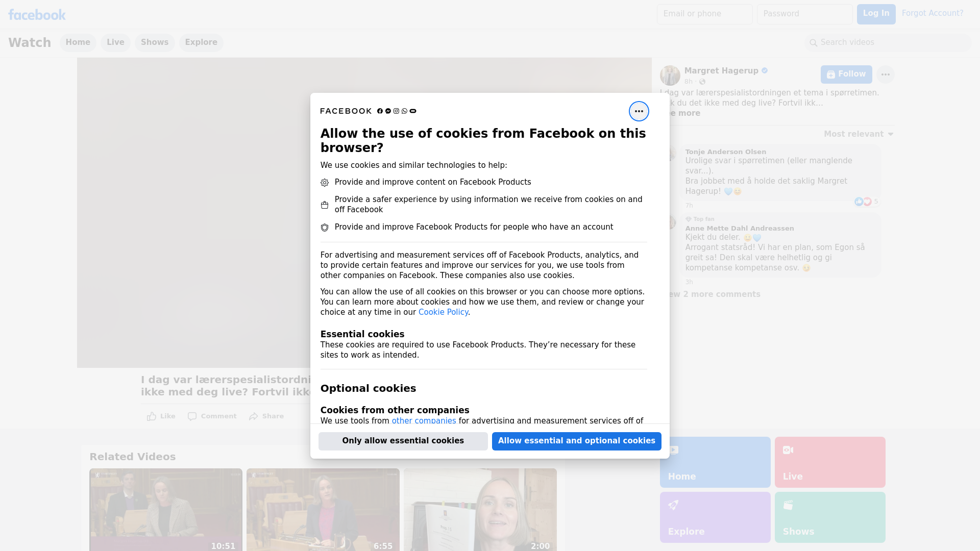
Task: Switch to the Shows tab
Action: pyautogui.click(x=155, y=43)
